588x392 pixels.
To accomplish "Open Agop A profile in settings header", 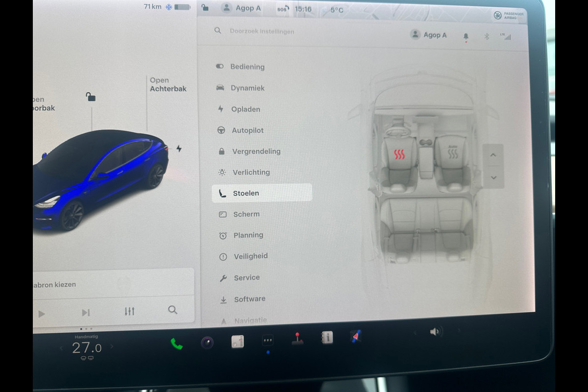I will tap(429, 35).
